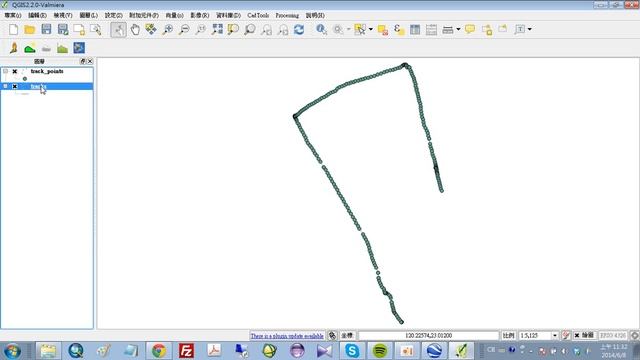Screen dimensions: 640x360
Task: Open the Text Annotation dropdown arrow
Action: [x=530, y=29]
